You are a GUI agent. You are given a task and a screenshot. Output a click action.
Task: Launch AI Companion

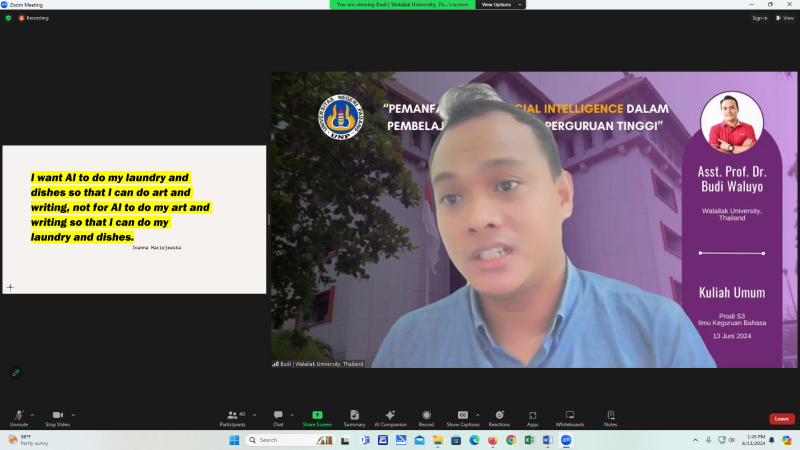[x=390, y=418]
